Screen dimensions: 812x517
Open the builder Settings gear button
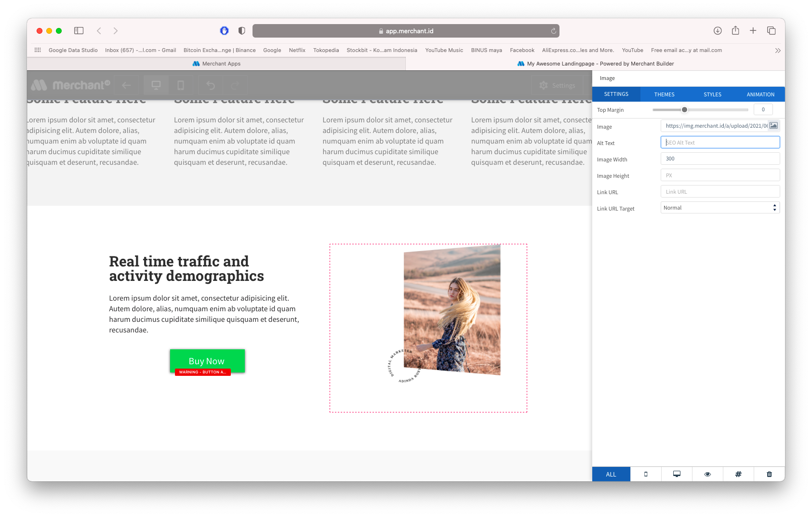click(558, 85)
